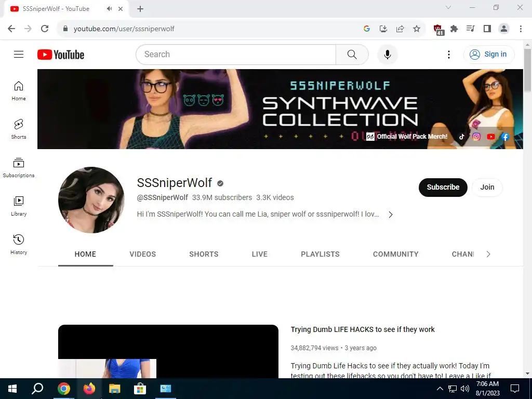Screen dimensions: 532x399
Task: Reload the page
Action: (x=45, y=29)
